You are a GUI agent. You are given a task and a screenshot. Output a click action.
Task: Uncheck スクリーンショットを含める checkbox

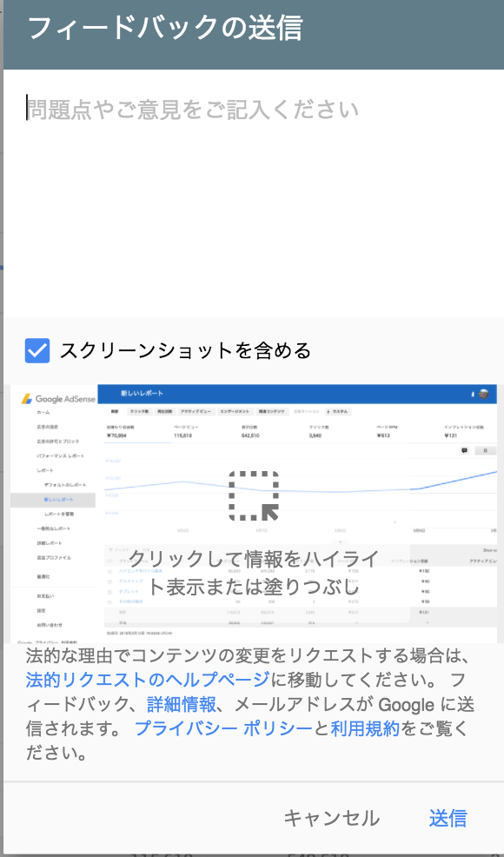coord(37,350)
